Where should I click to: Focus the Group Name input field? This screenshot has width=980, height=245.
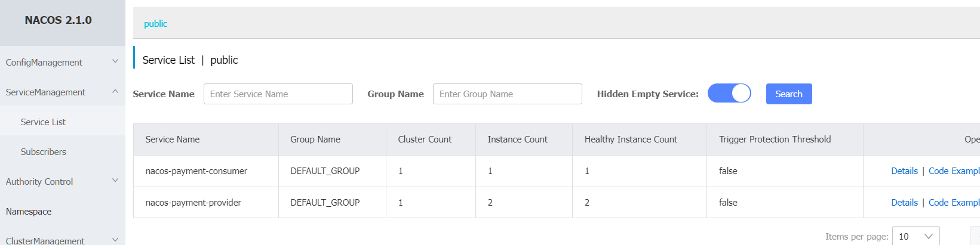coord(508,94)
